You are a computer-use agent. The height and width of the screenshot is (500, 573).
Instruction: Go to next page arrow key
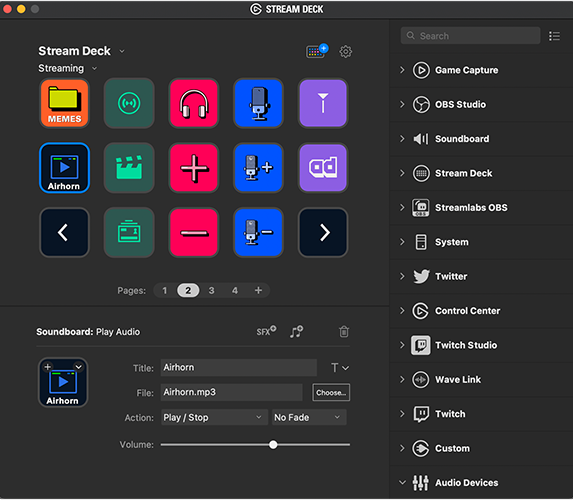323,232
